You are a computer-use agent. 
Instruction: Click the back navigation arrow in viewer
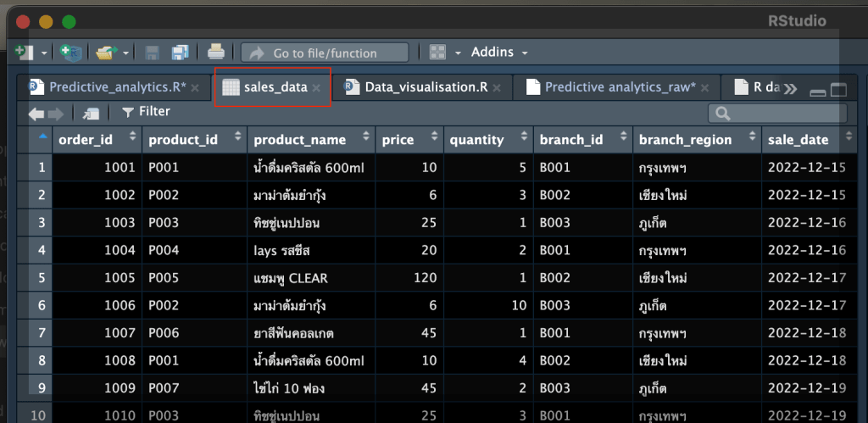36,113
